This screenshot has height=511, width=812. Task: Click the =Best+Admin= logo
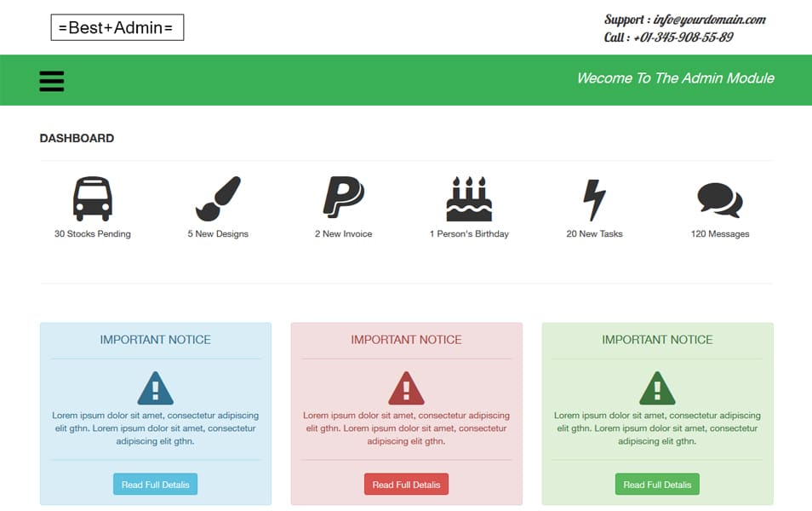[x=117, y=26]
